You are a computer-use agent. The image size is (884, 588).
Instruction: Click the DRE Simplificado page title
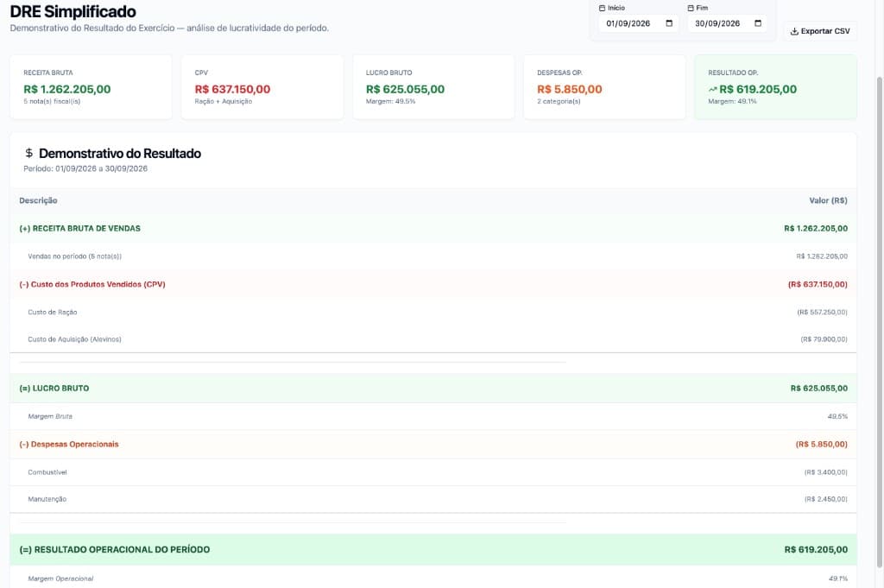pyautogui.click(x=73, y=11)
